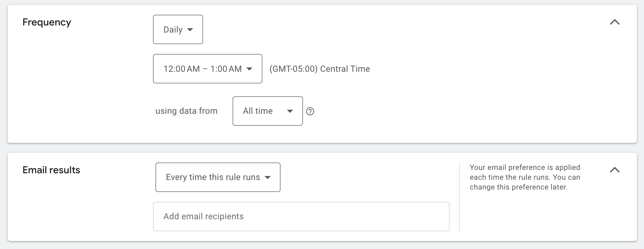Open the Every time this rule runs dropdown
This screenshot has width=644, height=249.
[218, 177]
